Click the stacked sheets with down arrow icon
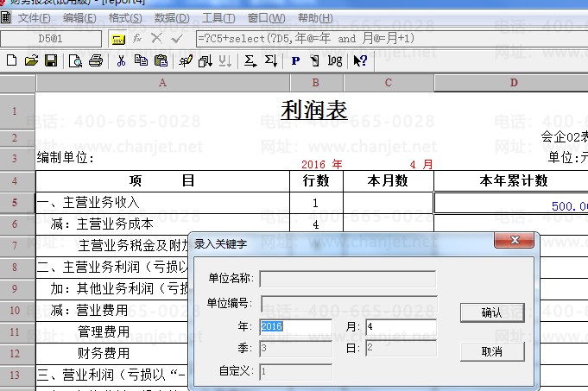This screenshot has width=588, height=391. [205, 60]
